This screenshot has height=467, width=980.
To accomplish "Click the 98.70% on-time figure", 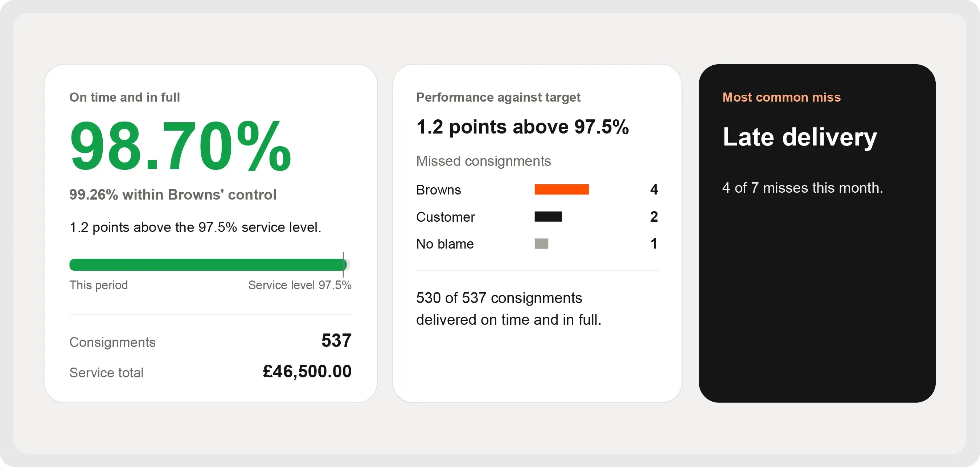I will point(181,146).
